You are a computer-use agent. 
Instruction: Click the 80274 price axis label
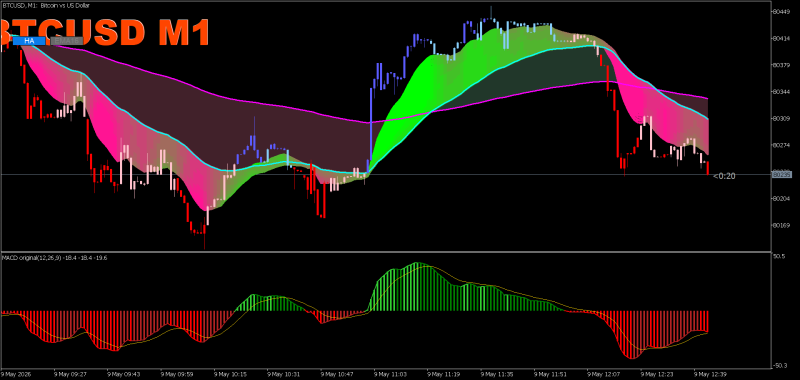pyautogui.click(x=782, y=145)
